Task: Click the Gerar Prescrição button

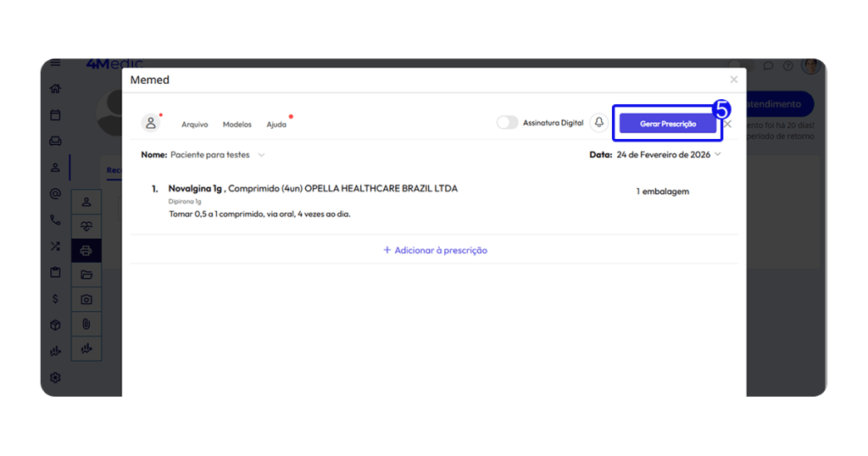Action: pyautogui.click(x=667, y=124)
